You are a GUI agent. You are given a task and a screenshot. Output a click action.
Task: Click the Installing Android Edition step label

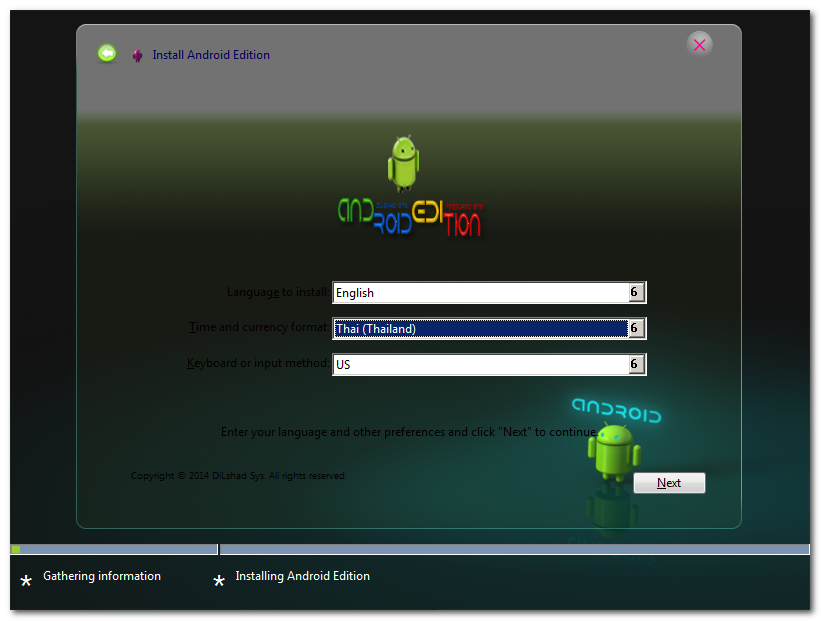coord(303,576)
